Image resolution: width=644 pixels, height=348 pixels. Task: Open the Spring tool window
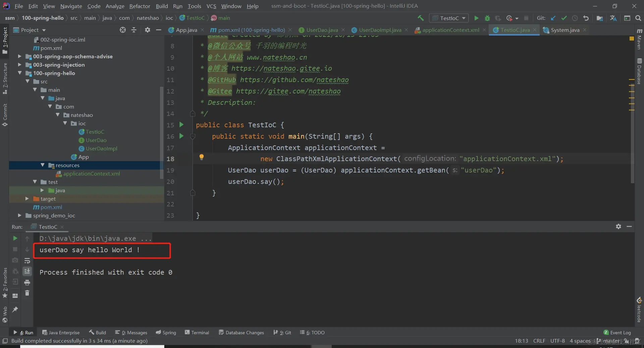coord(166,332)
